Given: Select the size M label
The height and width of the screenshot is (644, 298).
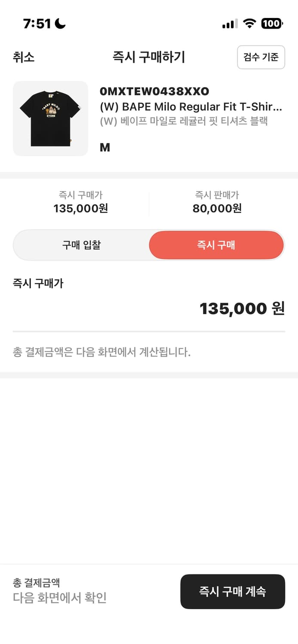Looking at the screenshot, I should tap(104, 147).
